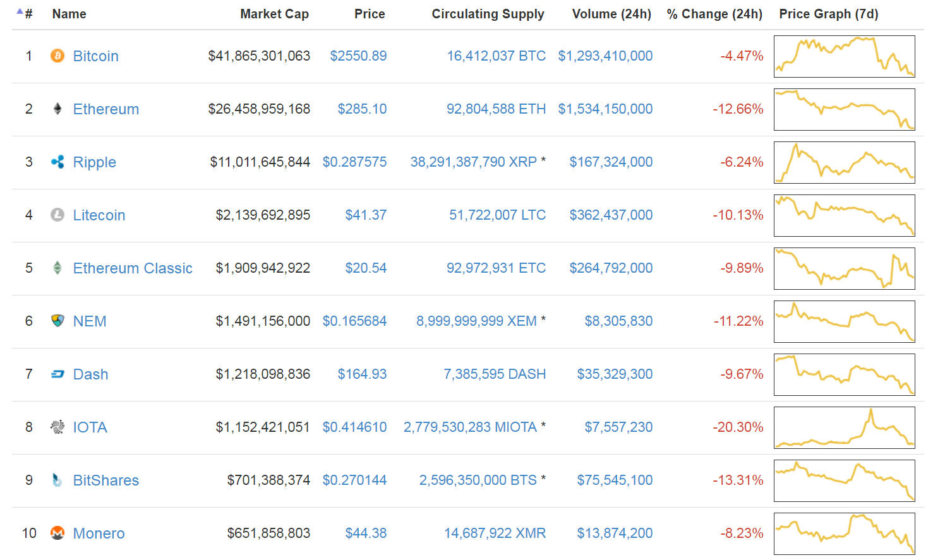The image size is (933, 560).
Task: Click the Ethereum Classic green icon
Action: [57, 268]
